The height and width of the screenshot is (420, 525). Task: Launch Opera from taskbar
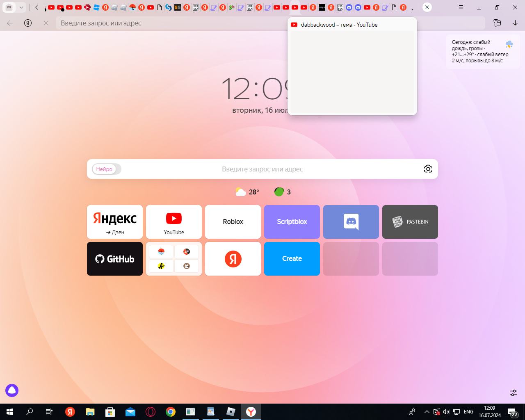tap(151, 412)
